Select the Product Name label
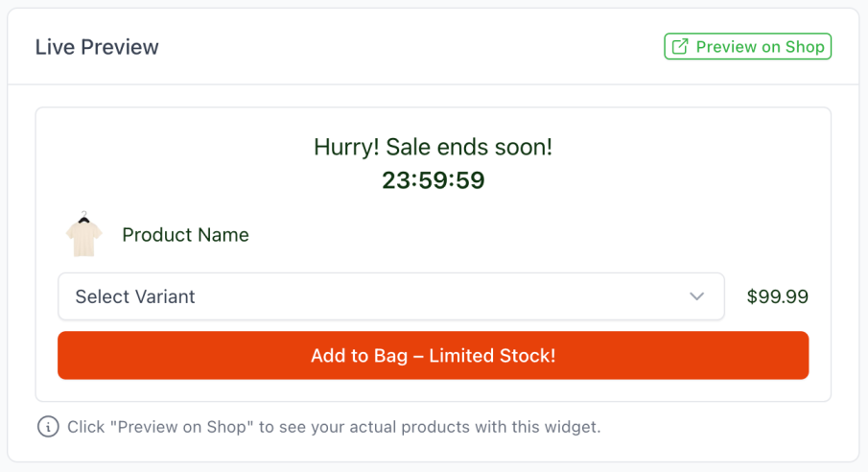 [185, 235]
